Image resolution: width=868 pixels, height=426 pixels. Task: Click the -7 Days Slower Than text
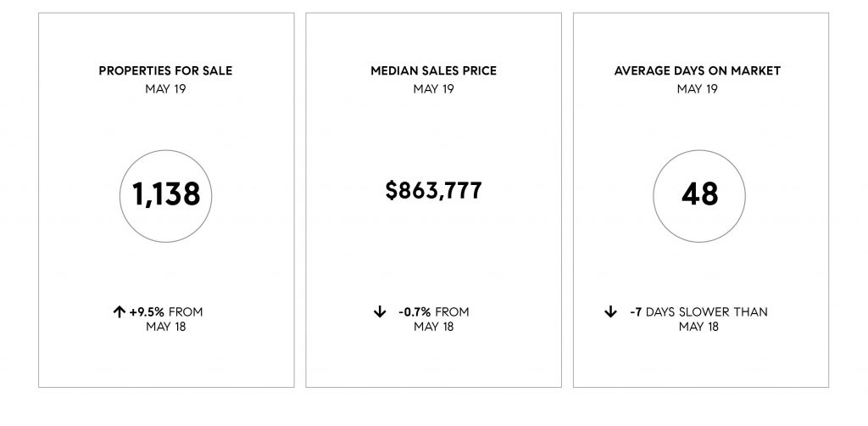click(x=698, y=312)
